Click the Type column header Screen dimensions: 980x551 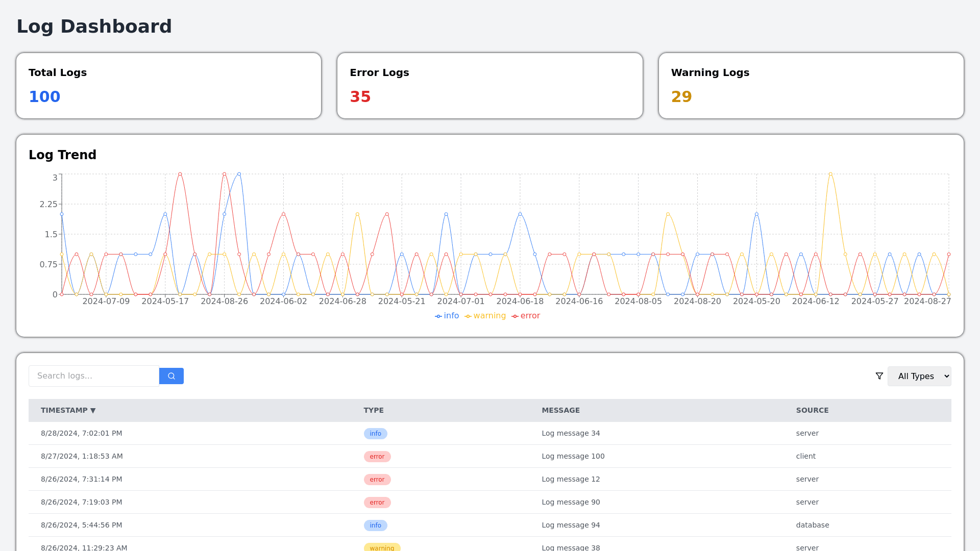(373, 410)
